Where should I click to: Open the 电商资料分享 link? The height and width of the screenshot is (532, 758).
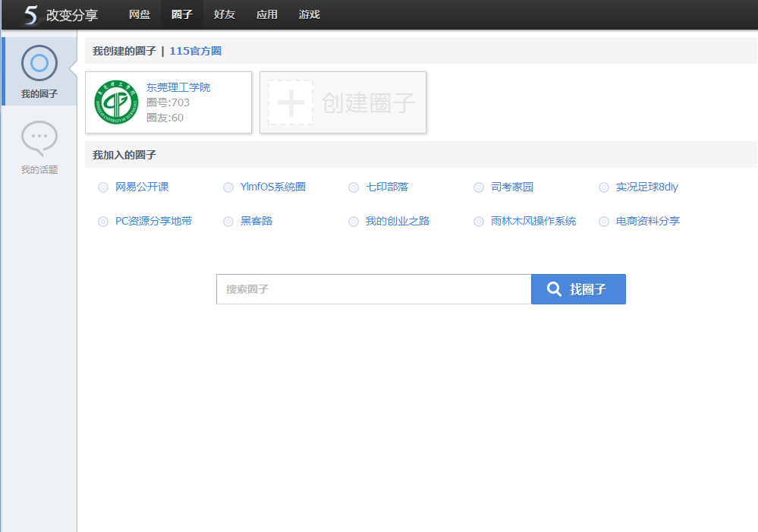point(648,222)
